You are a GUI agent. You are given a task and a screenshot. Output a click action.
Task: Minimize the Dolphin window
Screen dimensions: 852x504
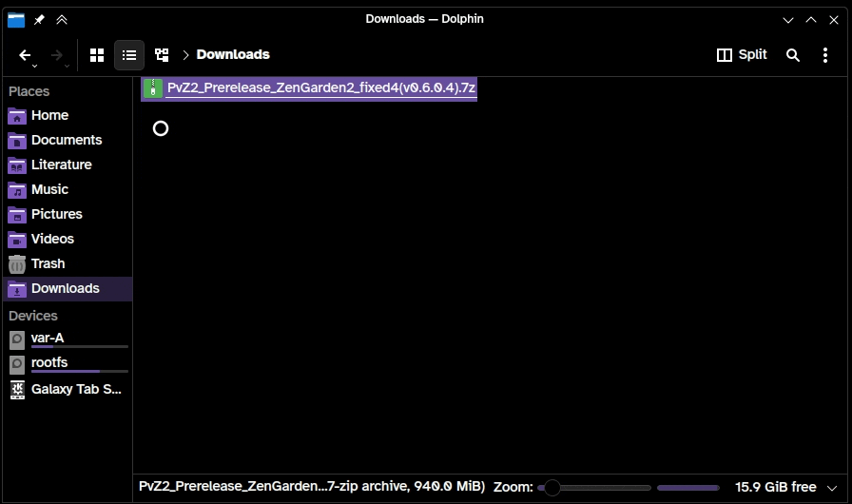pos(788,20)
